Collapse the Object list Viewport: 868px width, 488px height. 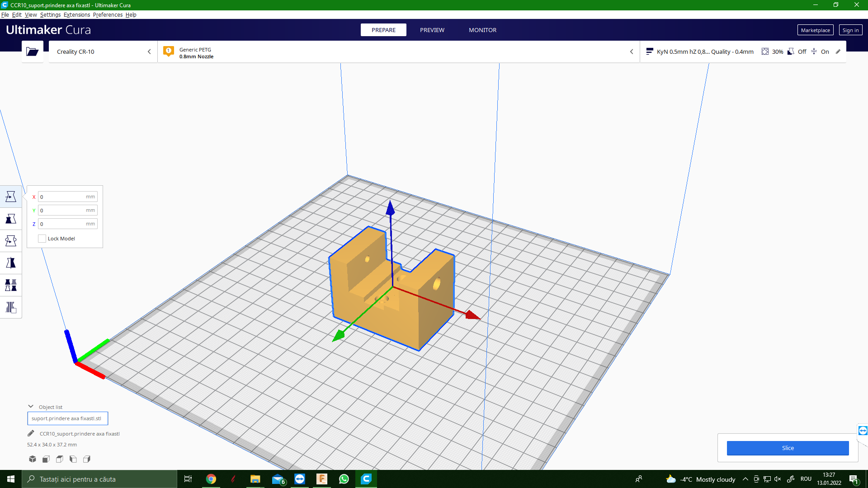31,407
